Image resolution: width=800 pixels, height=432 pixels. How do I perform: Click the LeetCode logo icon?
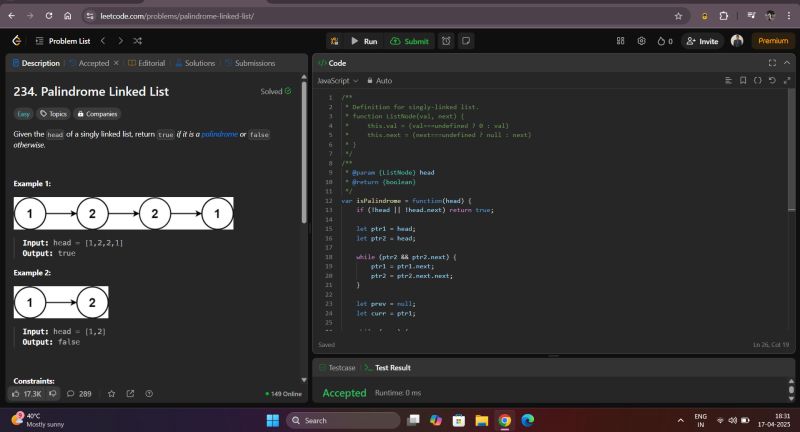17,41
